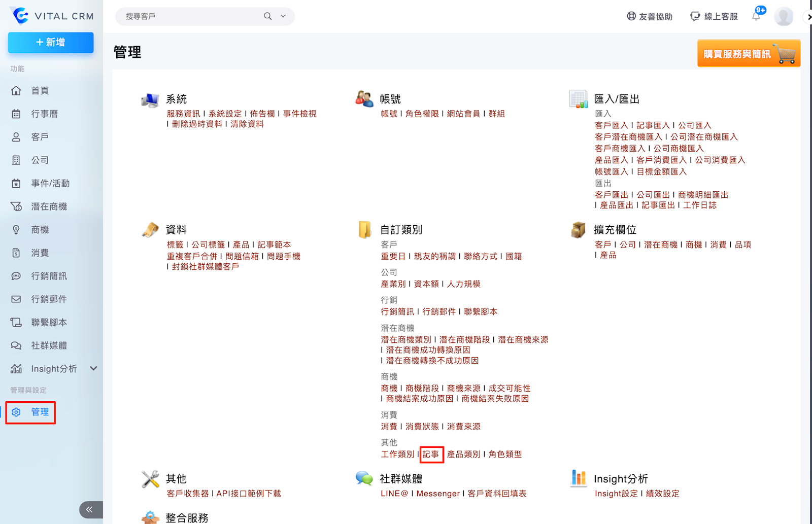Click the 購買服務與簡訊 button
812x524 pixels.
coord(748,54)
